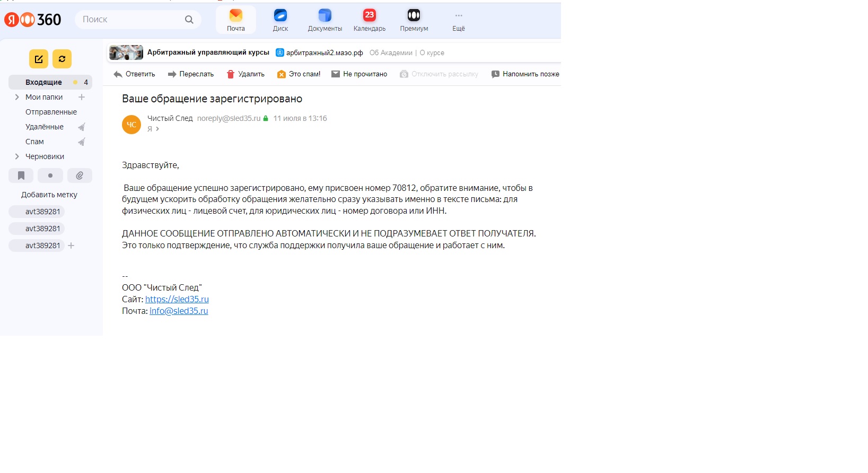Go to the Отправленные folder
The width and height of the screenshot is (868, 473).
point(51,112)
